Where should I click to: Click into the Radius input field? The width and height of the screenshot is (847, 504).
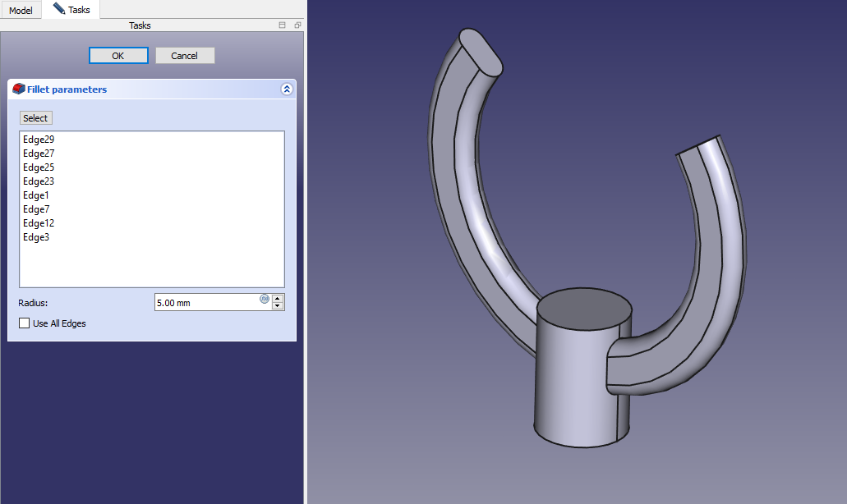tap(205, 302)
